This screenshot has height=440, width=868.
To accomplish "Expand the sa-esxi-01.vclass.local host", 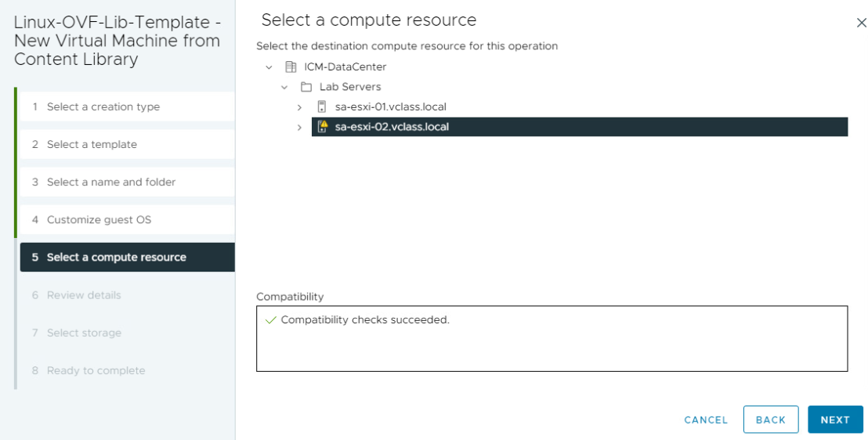I will click(x=299, y=106).
